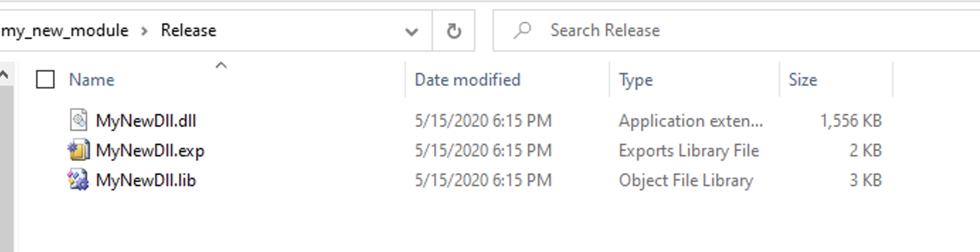
Task: Navigate to my_new_module breadcrumb
Action: click(x=65, y=30)
